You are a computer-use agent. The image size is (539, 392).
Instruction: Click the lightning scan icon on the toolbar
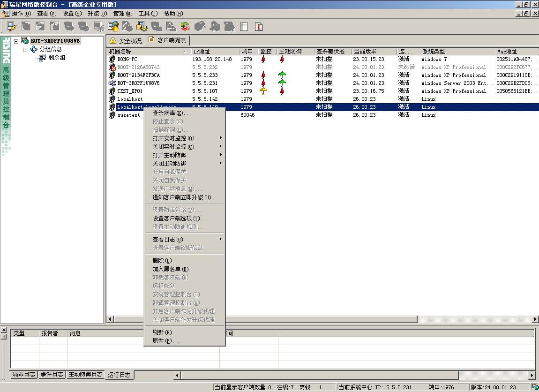pyautogui.click(x=12, y=27)
